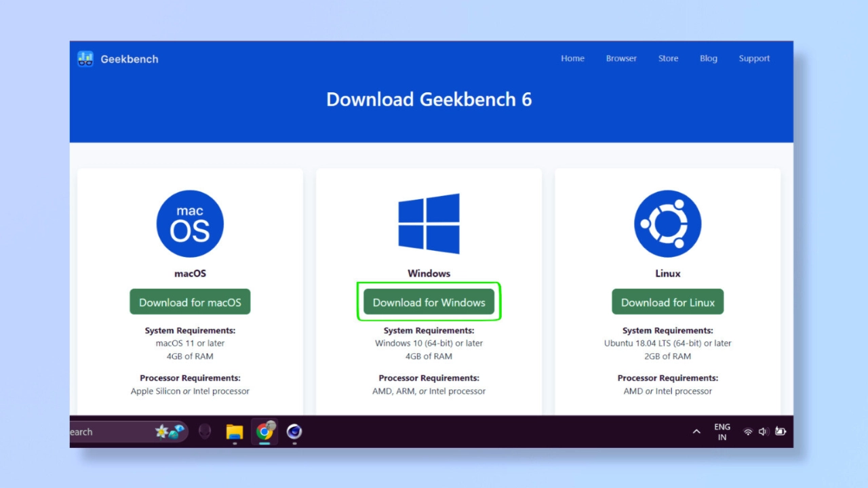Click macOS 11 or later text
The height and width of the screenshot is (488, 868).
[x=190, y=344]
